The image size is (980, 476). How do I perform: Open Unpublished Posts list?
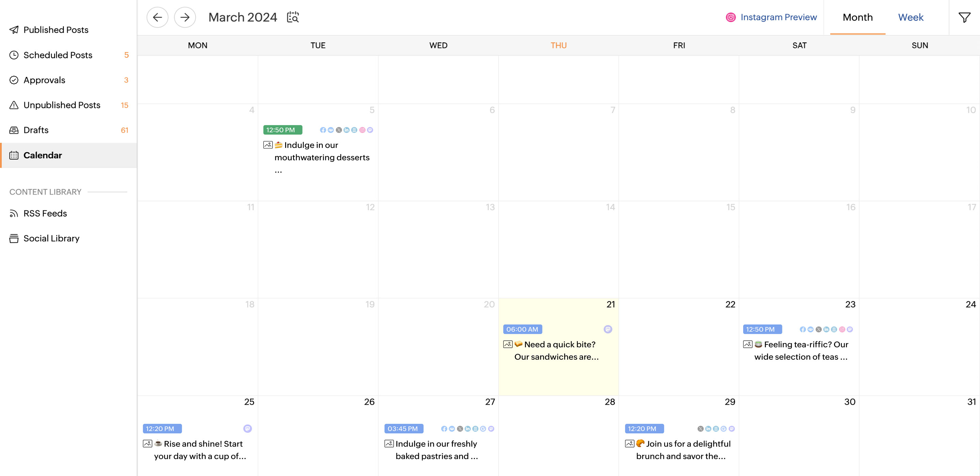pyautogui.click(x=62, y=105)
